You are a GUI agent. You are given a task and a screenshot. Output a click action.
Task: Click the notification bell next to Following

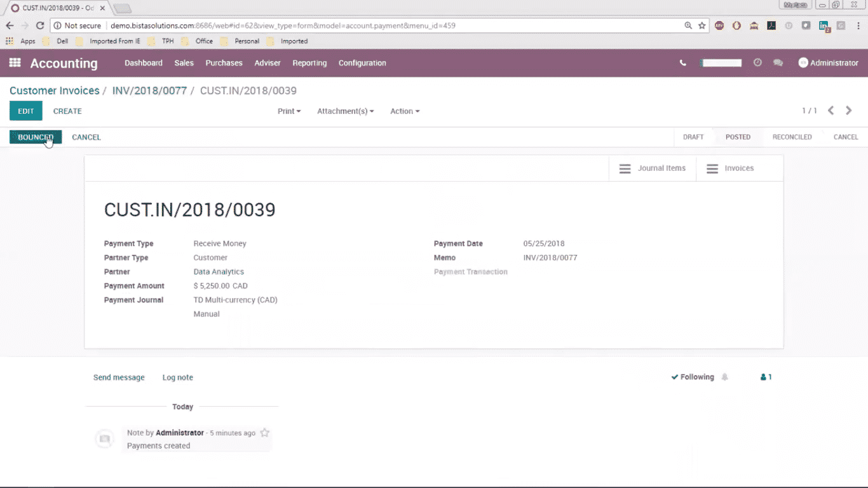click(x=724, y=377)
